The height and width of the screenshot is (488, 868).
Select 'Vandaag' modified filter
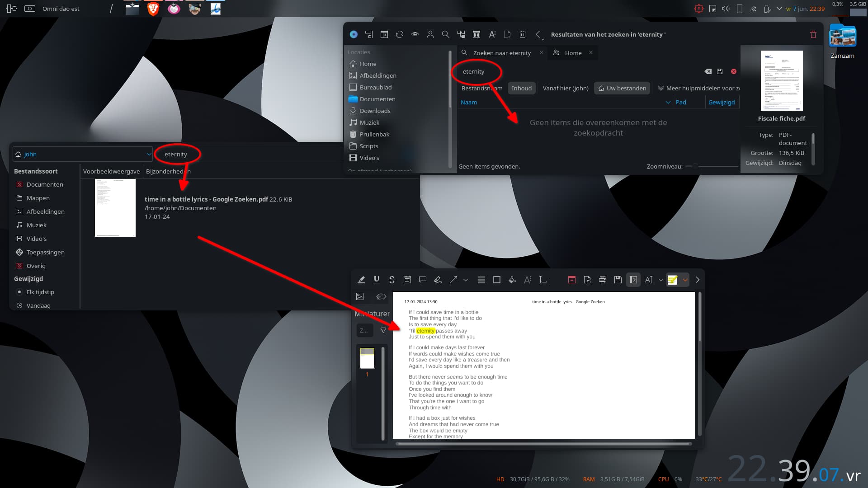(x=33, y=305)
